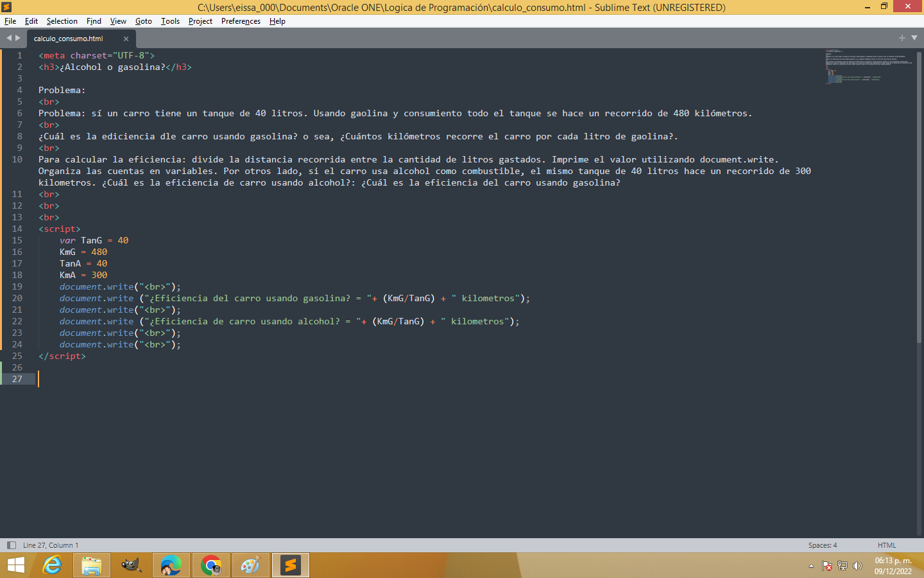Click the editor's vertical scrollbar
The height and width of the screenshot is (578, 924).
(x=920, y=197)
